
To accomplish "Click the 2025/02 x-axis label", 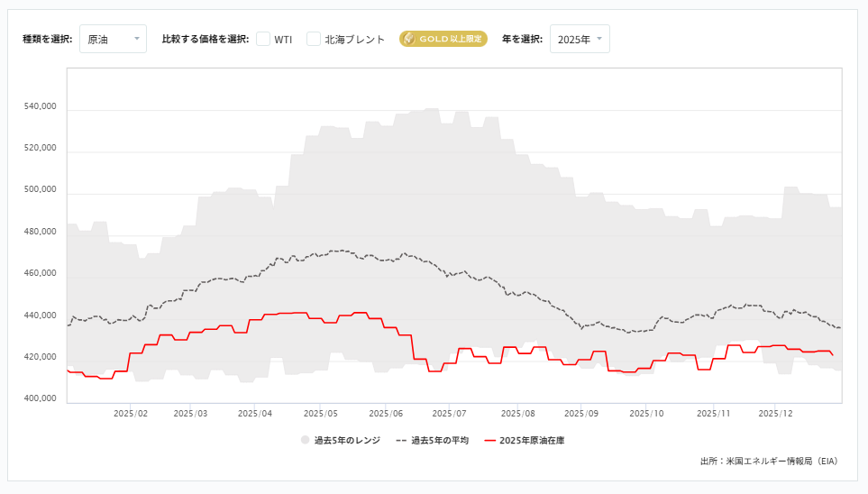I will click(131, 414).
